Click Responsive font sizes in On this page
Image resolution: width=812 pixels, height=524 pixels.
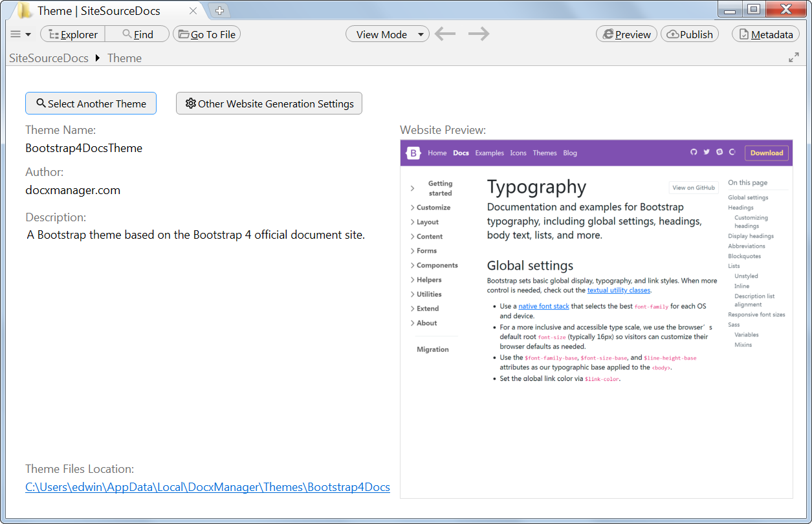(756, 315)
